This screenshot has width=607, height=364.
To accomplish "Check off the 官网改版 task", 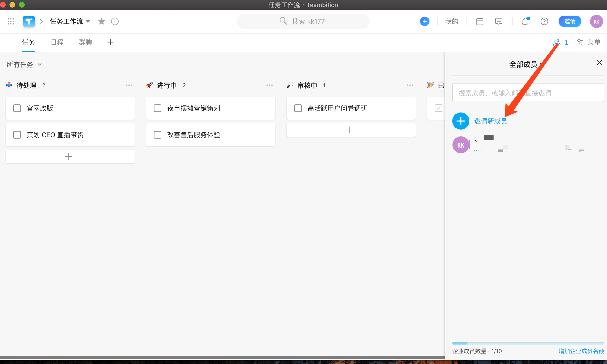I will tap(17, 108).
